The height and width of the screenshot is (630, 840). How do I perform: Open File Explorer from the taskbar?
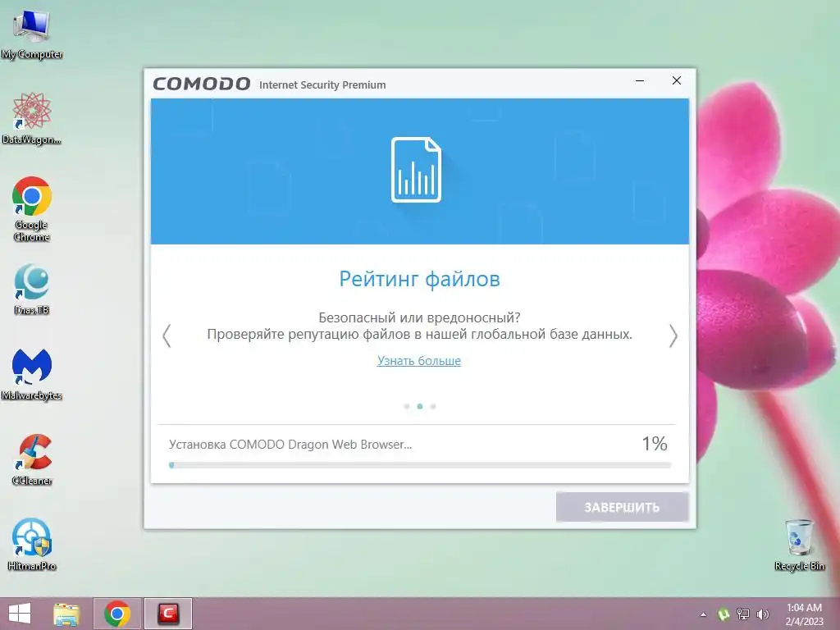66,614
